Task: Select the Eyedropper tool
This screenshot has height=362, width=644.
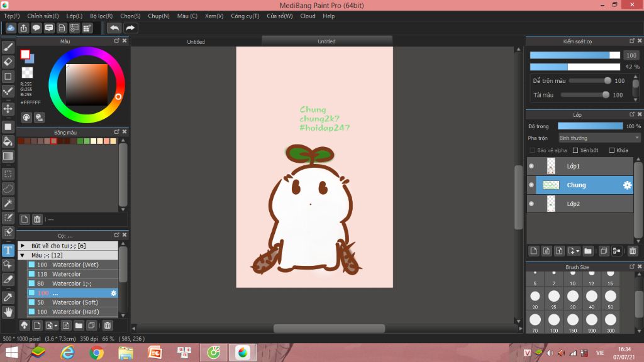Action: tap(8, 297)
